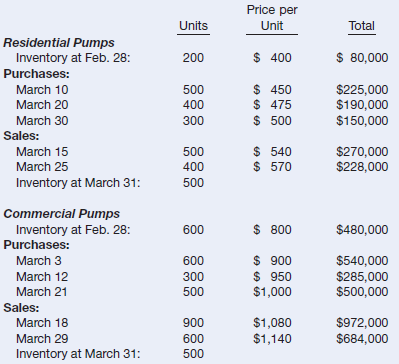Click the Total column header
The width and height of the screenshot is (399, 364).
click(362, 26)
